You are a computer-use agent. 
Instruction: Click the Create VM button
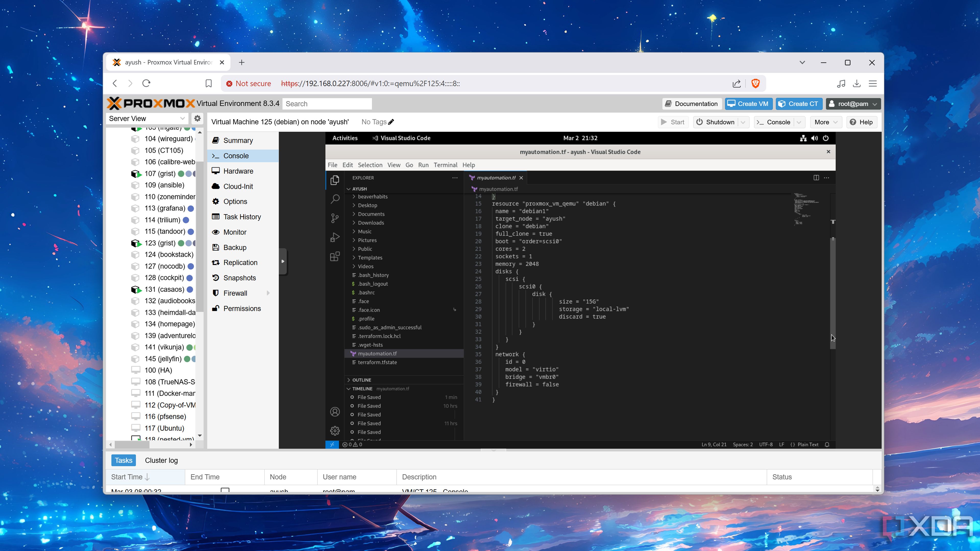(748, 103)
